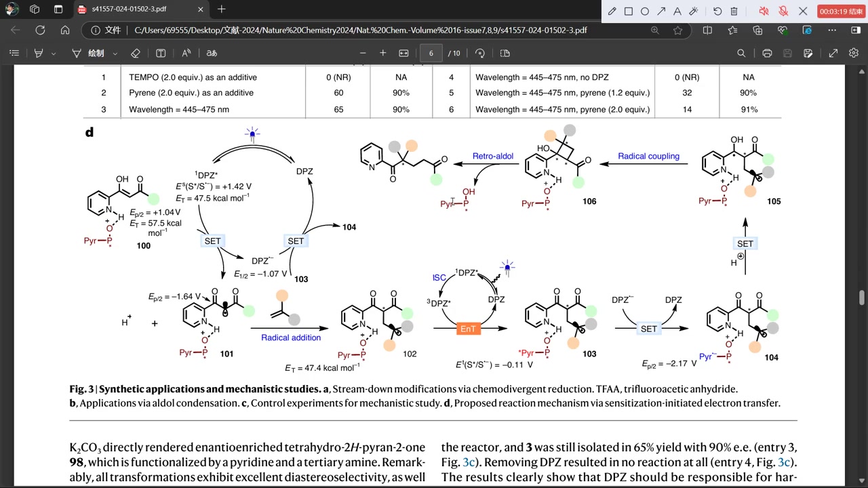The width and height of the screenshot is (868, 488).
Task: Go to the browser home page
Action: (x=65, y=30)
